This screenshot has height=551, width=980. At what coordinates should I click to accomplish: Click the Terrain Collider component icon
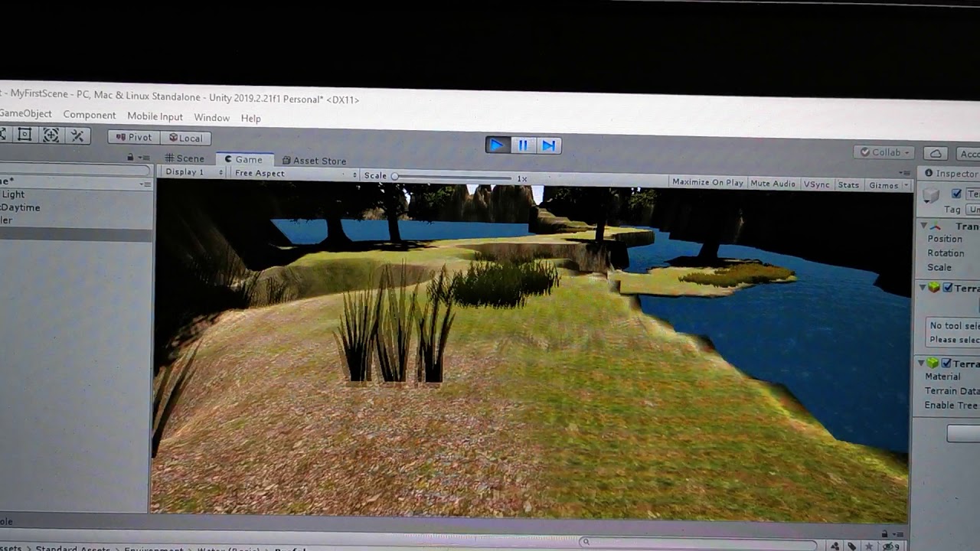pyautogui.click(x=933, y=363)
